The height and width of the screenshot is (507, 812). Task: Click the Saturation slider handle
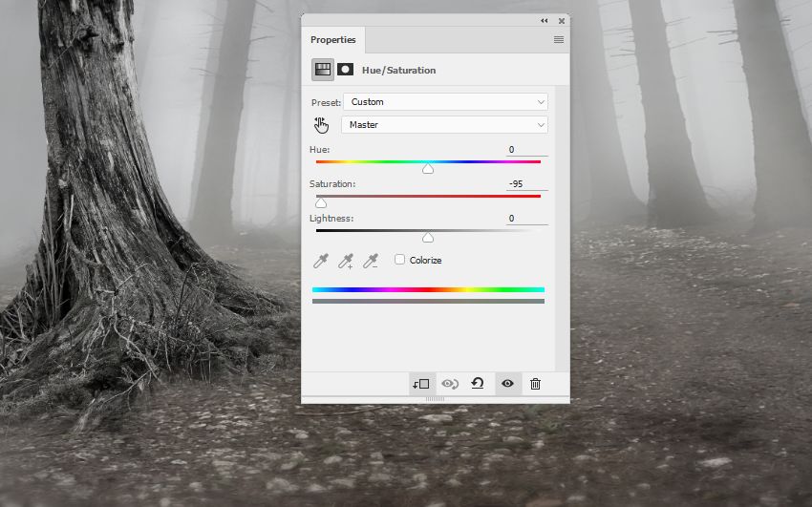[x=321, y=203]
